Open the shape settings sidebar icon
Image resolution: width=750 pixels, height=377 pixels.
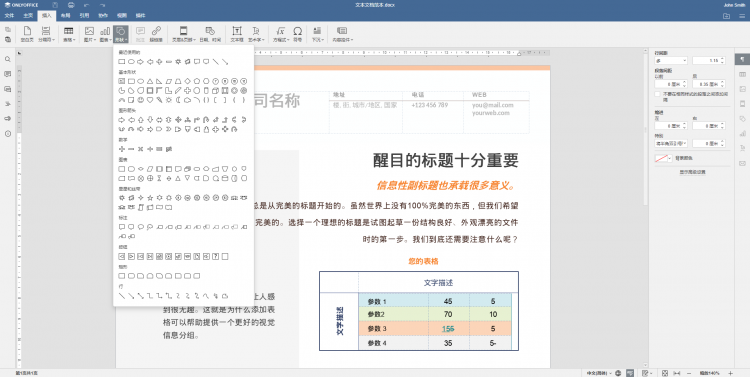(x=742, y=119)
